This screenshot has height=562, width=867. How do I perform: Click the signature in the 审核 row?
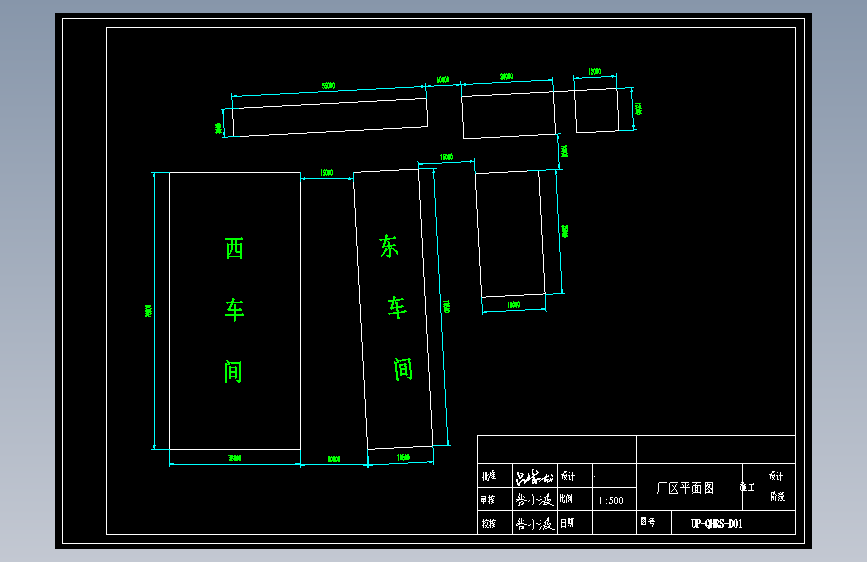click(x=534, y=500)
